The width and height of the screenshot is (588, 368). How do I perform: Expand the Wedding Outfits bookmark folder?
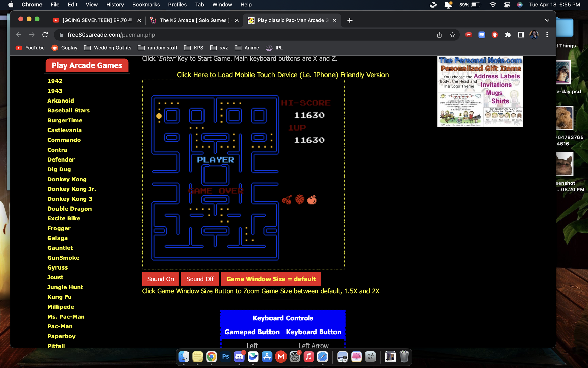[108, 48]
